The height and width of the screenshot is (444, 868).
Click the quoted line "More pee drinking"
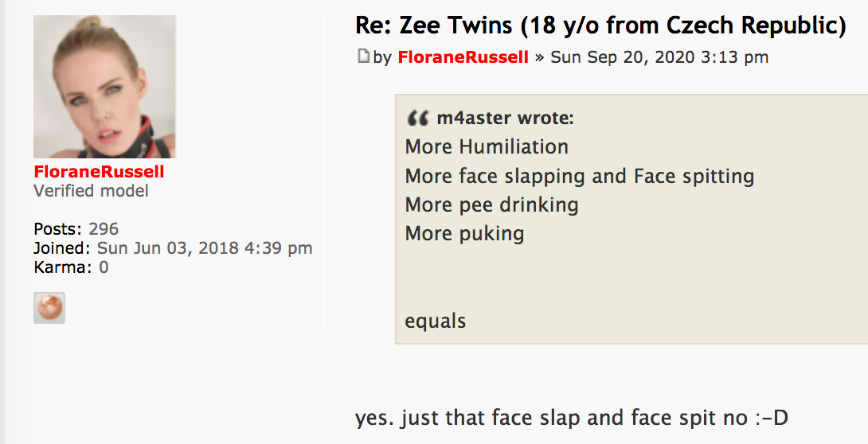[491, 204]
